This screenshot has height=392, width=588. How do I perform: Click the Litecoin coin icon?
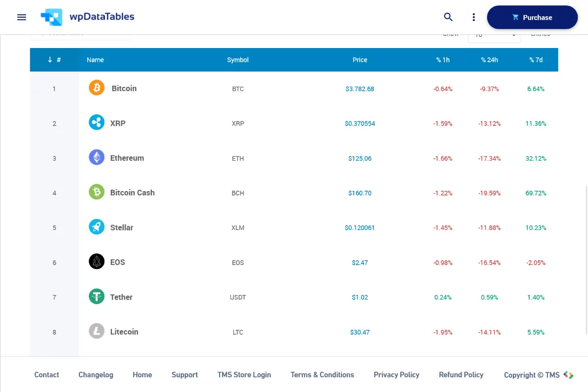(97, 331)
